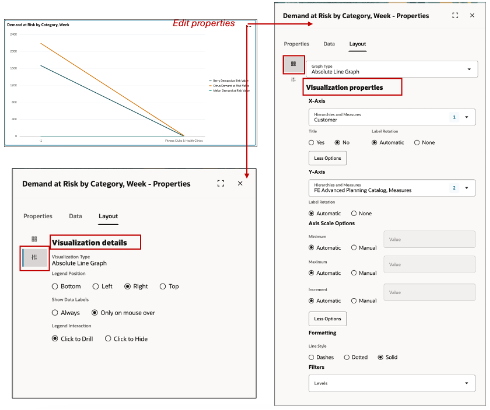Open Data tab in Visualization details panel

tap(75, 216)
